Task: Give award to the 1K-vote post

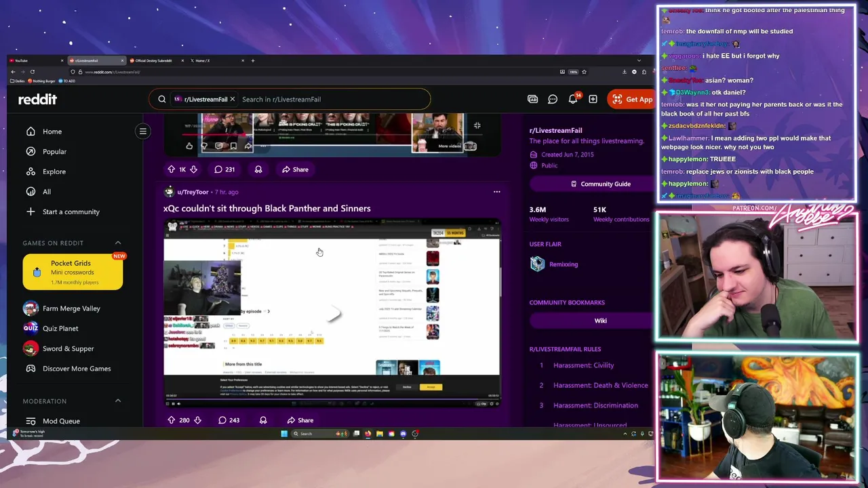Action: pyautogui.click(x=258, y=169)
